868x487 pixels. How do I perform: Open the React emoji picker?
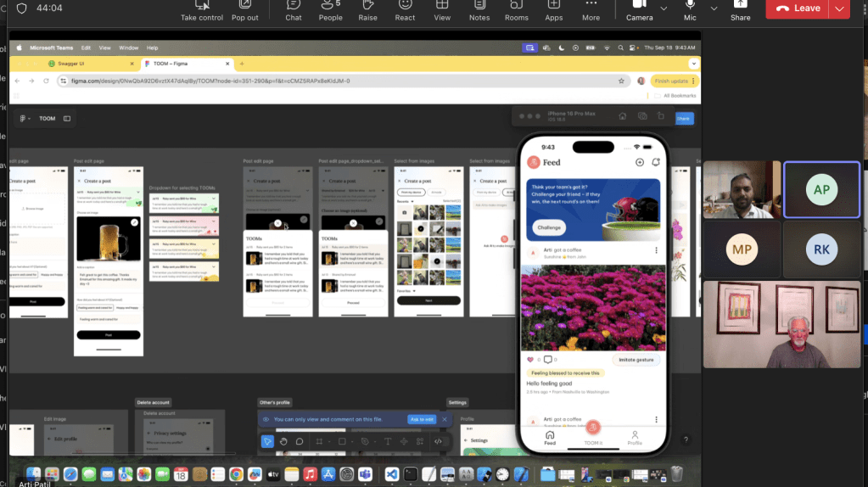point(405,9)
